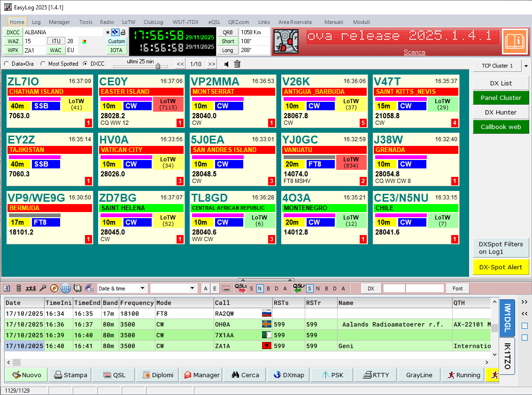Click the ALBANIA DXCC text field
The width and height of the screenshot is (532, 395).
(x=63, y=32)
